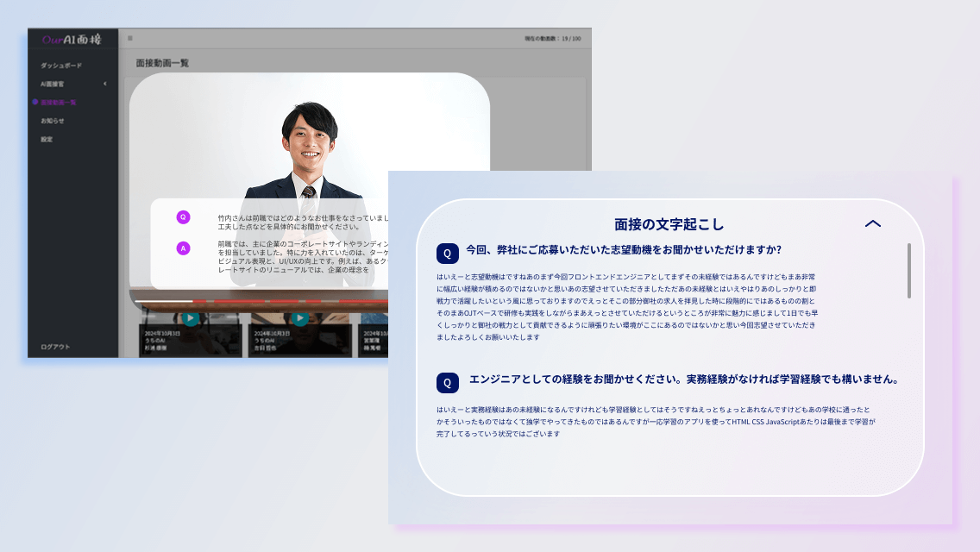Viewport: 980px width, 552px height.
Task: Collapse the 面接の文字起こし panel
Action: 873,223
